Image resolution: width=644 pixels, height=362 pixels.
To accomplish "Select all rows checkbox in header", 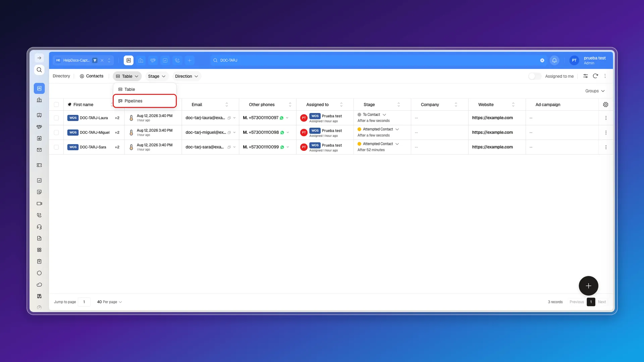I will point(56,105).
